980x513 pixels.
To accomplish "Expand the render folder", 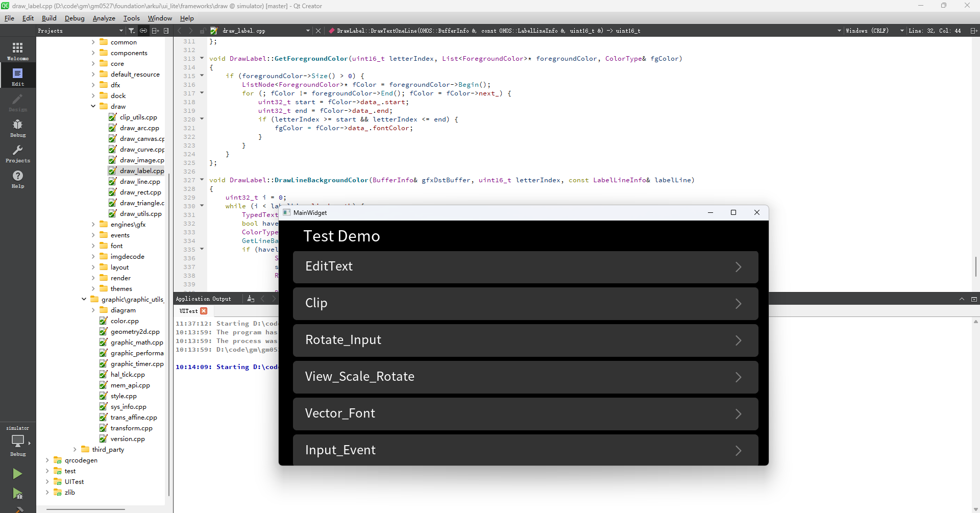I will pos(93,278).
